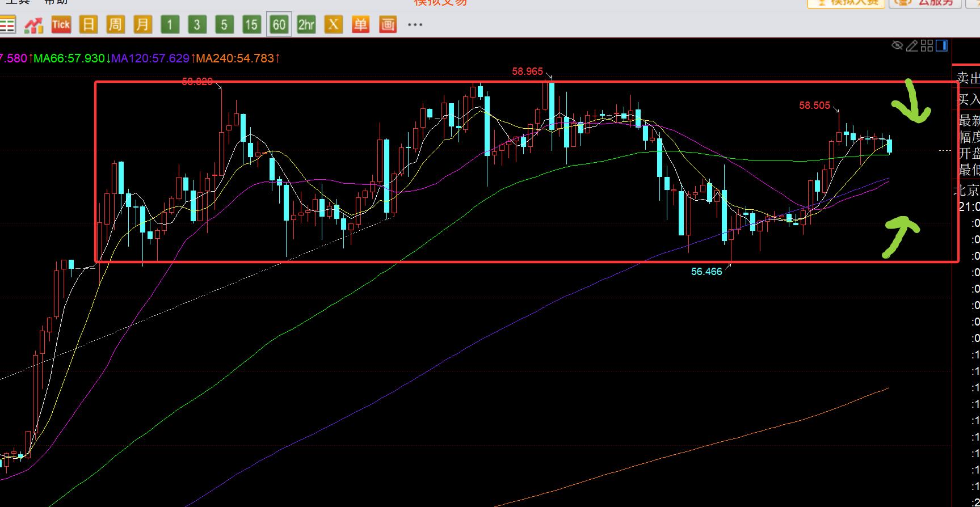The height and width of the screenshot is (507, 980).
Task: Click the red arrow bar chart icon
Action: 33,25
